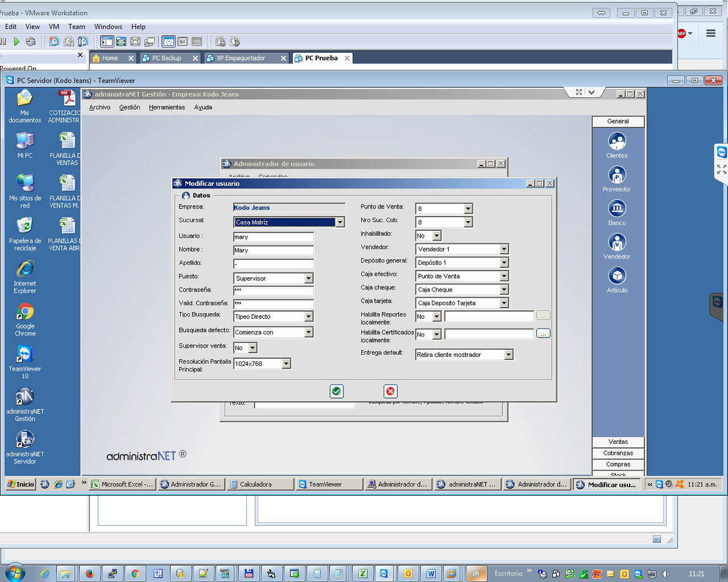Click browse button beside Habilita Certificados

pyautogui.click(x=543, y=334)
